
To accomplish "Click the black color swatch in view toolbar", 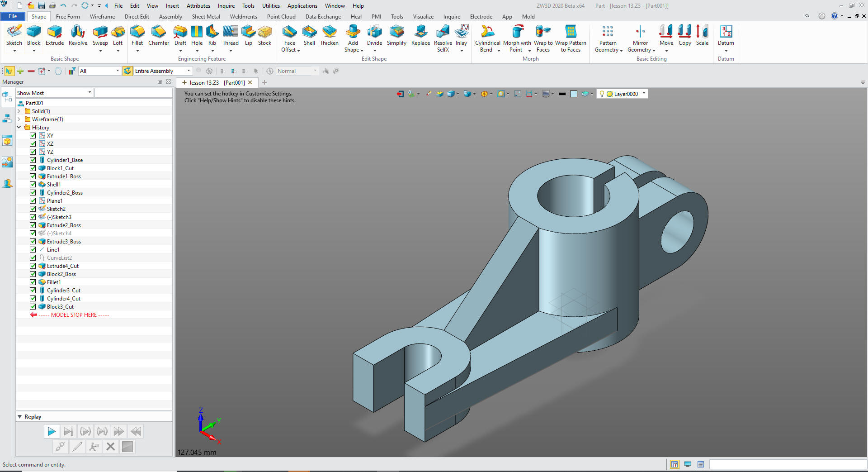I will (x=562, y=94).
